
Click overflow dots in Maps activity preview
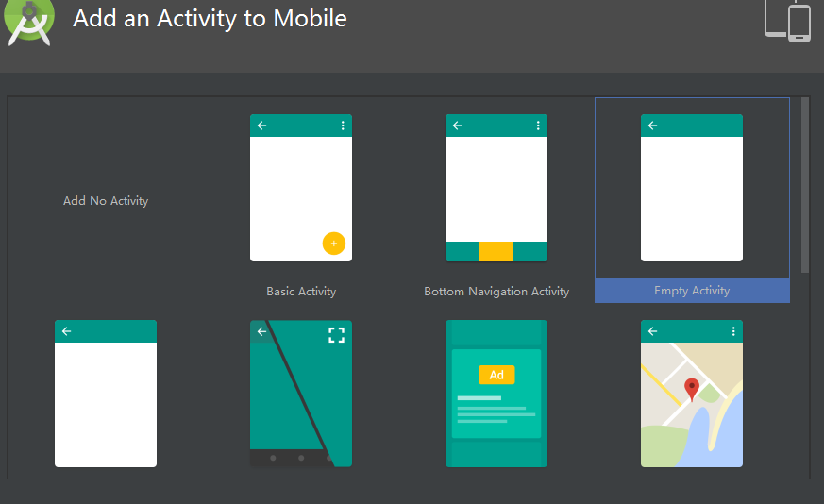coord(733,331)
